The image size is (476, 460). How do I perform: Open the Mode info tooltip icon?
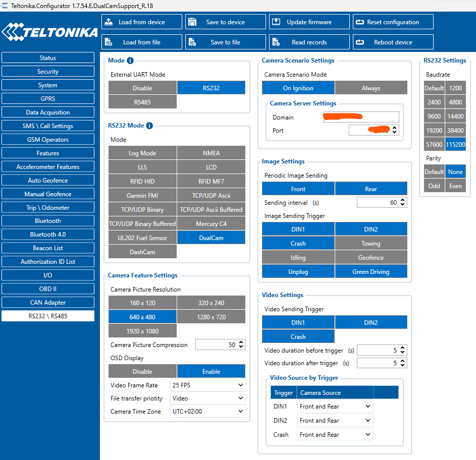pos(130,61)
